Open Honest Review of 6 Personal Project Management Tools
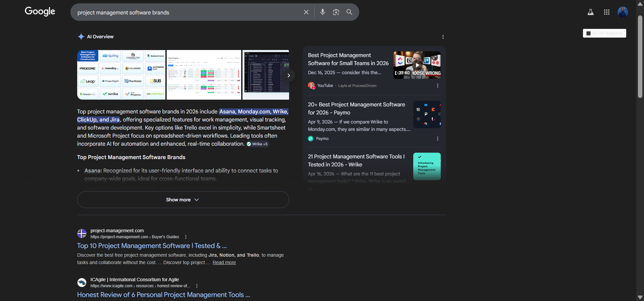 pos(164,295)
